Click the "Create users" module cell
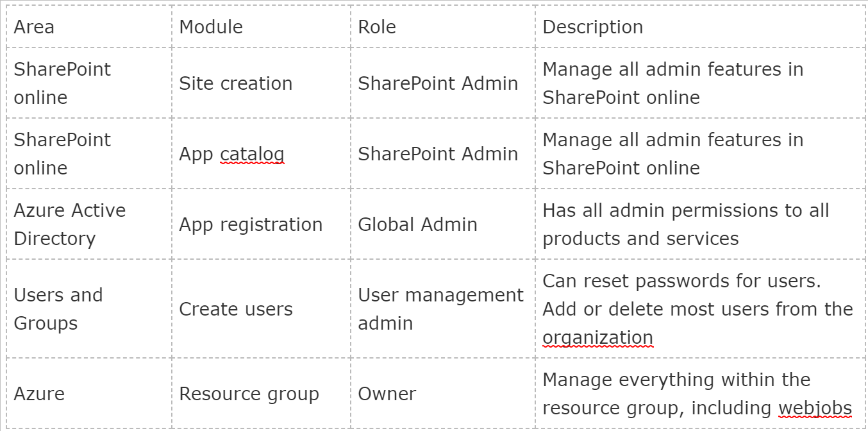This screenshot has height=431, width=868. pyautogui.click(x=261, y=309)
